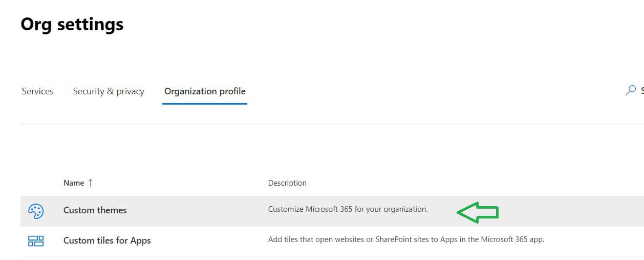Click the Org settings page heading
The image size is (644, 260).
[72, 24]
